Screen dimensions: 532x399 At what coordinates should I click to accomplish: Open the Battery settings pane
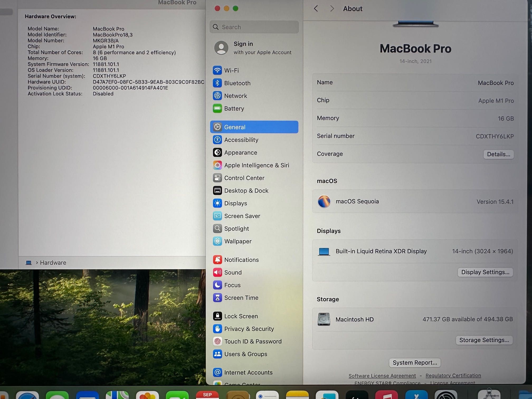[x=254, y=108]
